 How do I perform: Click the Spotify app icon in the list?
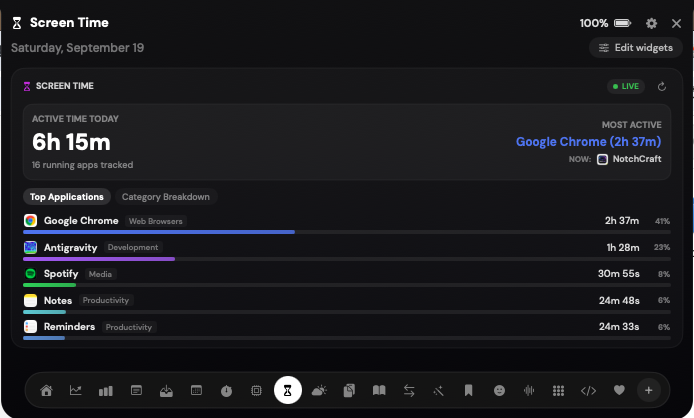click(31, 274)
